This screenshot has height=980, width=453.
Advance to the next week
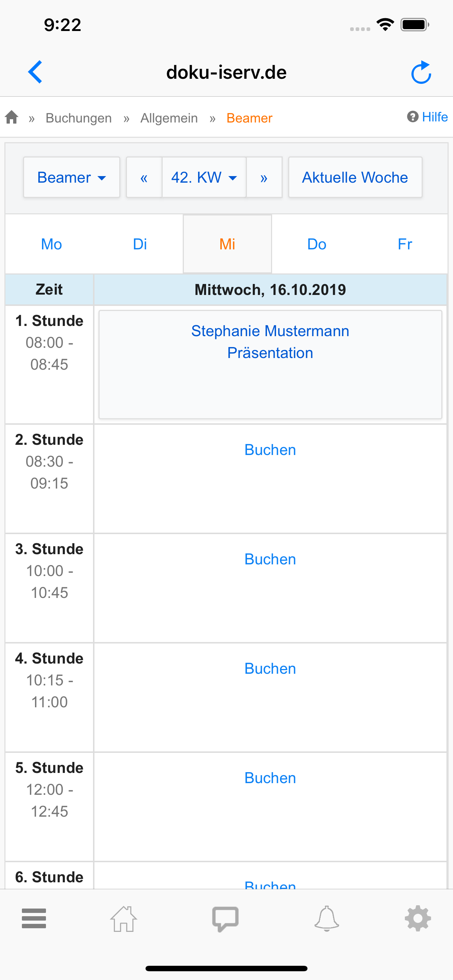click(264, 177)
